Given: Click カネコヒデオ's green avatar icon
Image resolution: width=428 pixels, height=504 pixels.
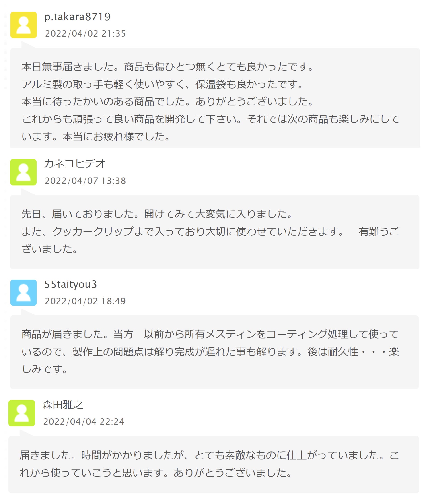Looking at the screenshot, I should tap(23, 172).
